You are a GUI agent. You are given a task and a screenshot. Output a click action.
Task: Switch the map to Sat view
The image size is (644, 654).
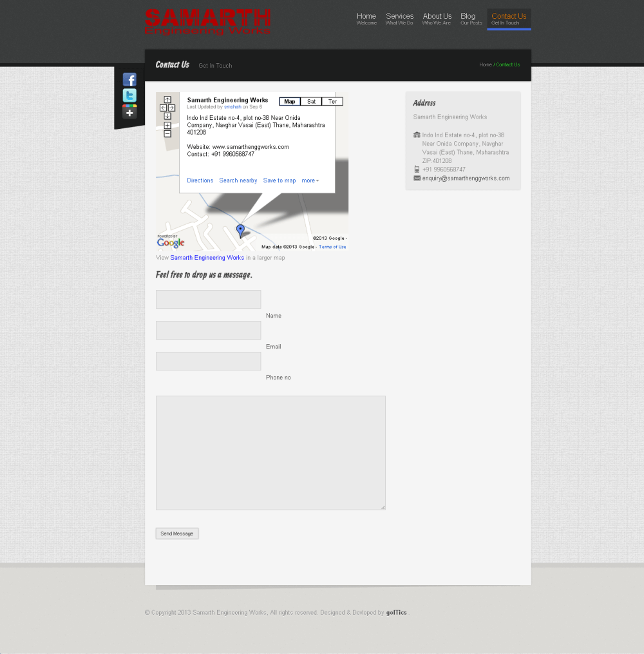click(311, 101)
